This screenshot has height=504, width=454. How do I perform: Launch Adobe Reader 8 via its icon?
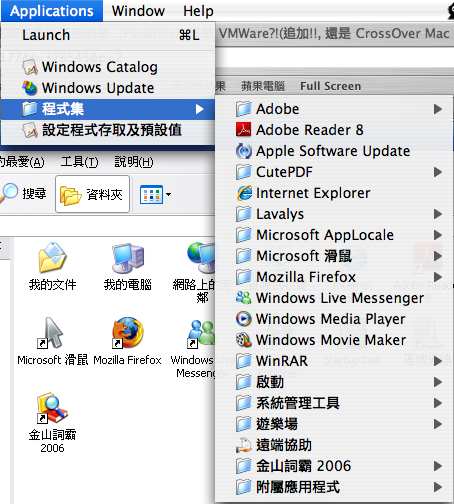(243, 130)
